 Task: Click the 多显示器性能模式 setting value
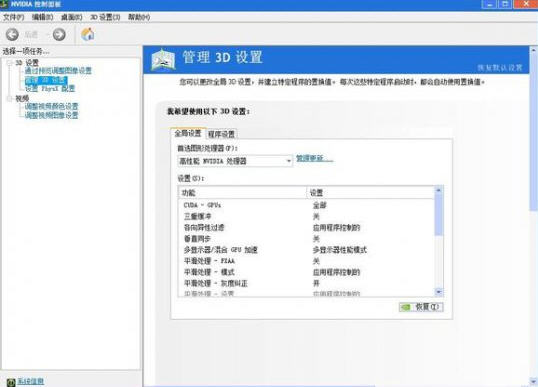tap(340, 250)
